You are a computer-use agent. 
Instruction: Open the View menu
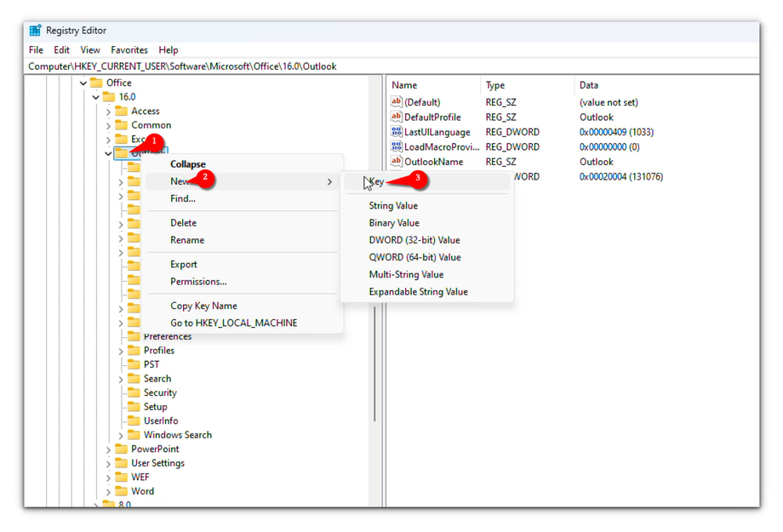click(90, 50)
